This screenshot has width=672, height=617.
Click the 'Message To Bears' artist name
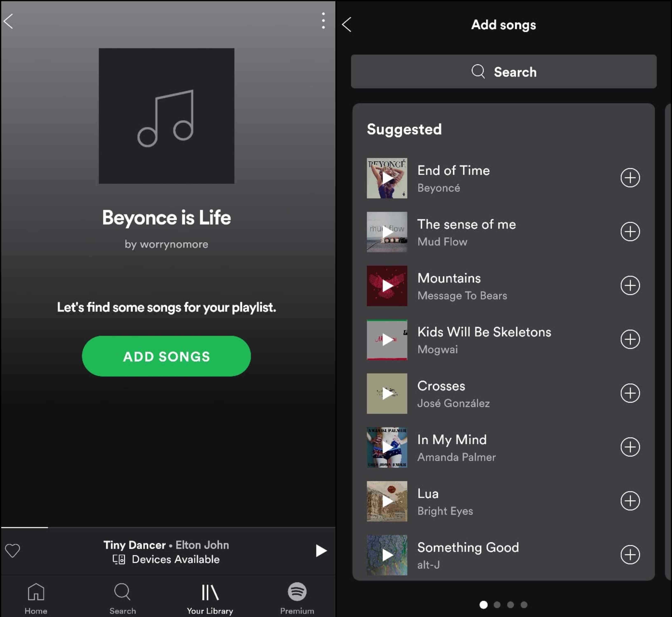click(462, 295)
